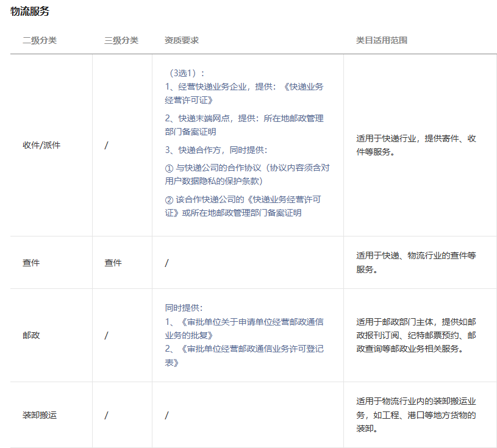Click the 适用于邮政部门主体 scope description

(416, 335)
